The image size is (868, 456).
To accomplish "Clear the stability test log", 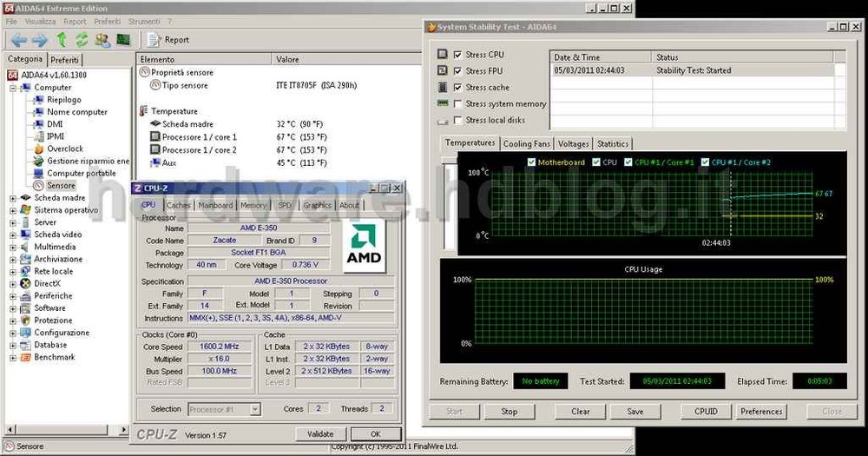I will (x=580, y=412).
